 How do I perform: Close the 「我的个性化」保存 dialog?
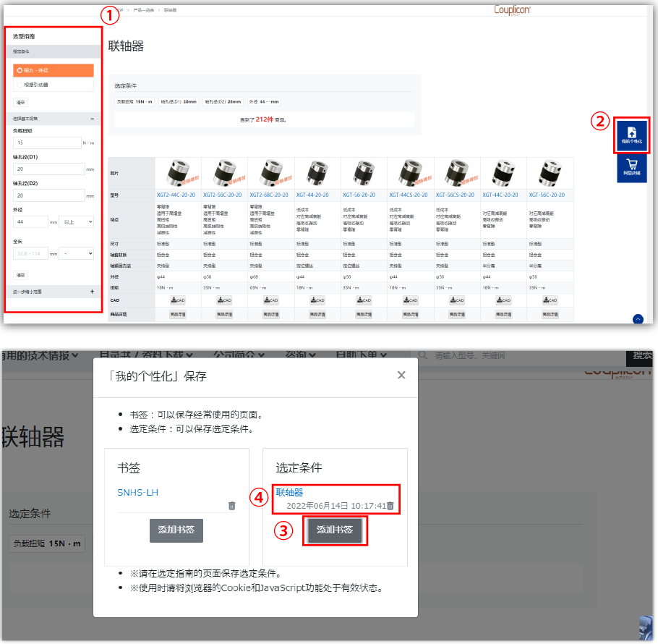tap(401, 375)
